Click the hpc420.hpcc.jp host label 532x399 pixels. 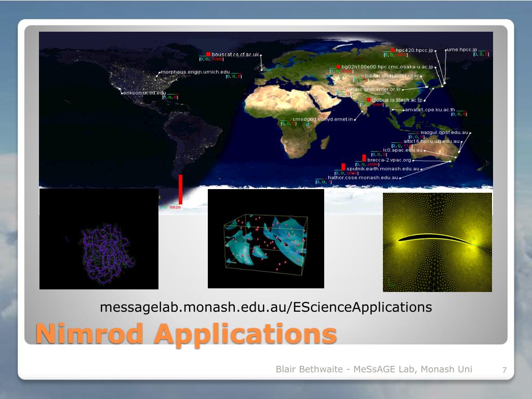(x=415, y=50)
